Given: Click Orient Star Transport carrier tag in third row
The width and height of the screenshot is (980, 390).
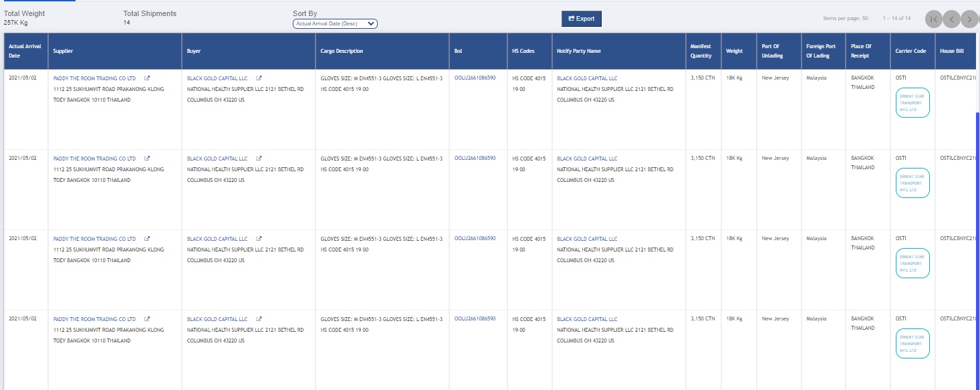Looking at the screenshot, I should pyautogui.click(x=912, y=264).
